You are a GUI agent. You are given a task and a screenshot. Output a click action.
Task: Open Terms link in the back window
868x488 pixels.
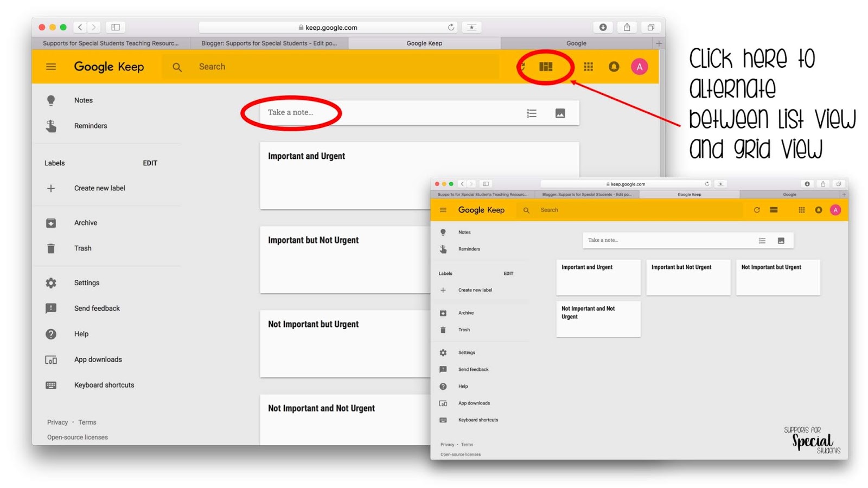[87, 422]
